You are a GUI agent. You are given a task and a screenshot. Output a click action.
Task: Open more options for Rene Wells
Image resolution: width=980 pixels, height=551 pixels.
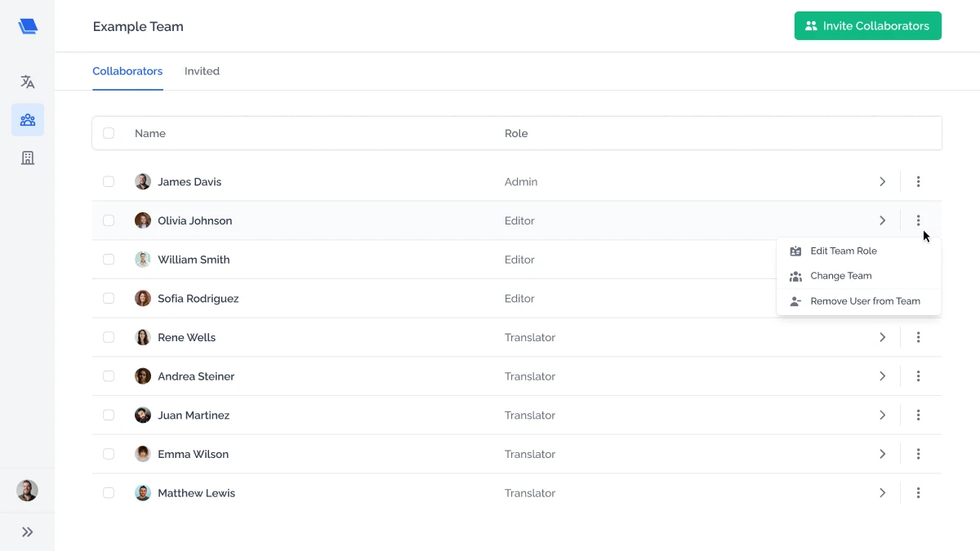pos(919,337)
